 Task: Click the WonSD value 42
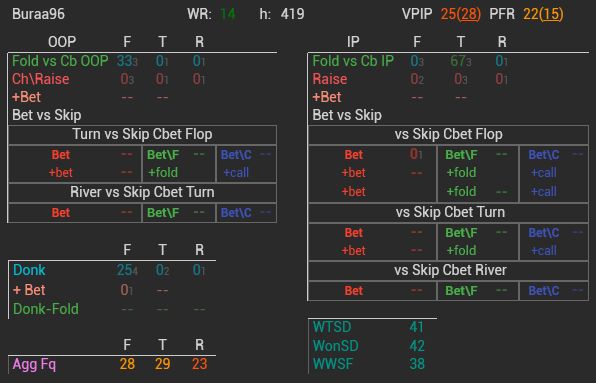pyautogui.click(x=417, y=346)
